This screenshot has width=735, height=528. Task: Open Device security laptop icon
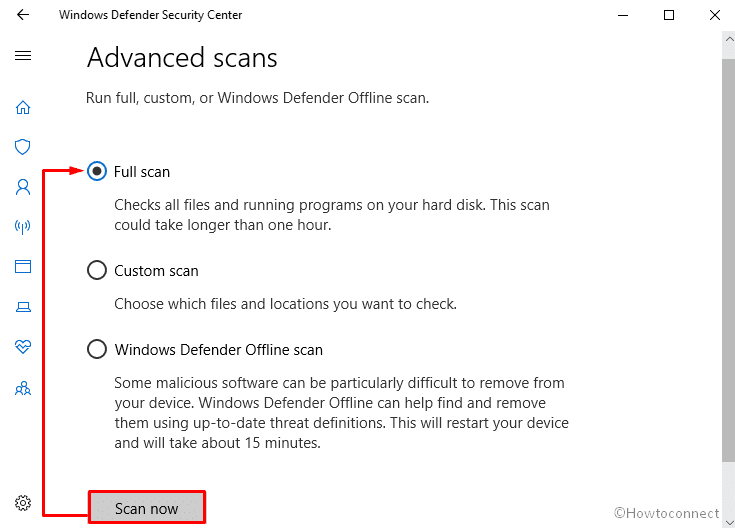coord(23,307)
